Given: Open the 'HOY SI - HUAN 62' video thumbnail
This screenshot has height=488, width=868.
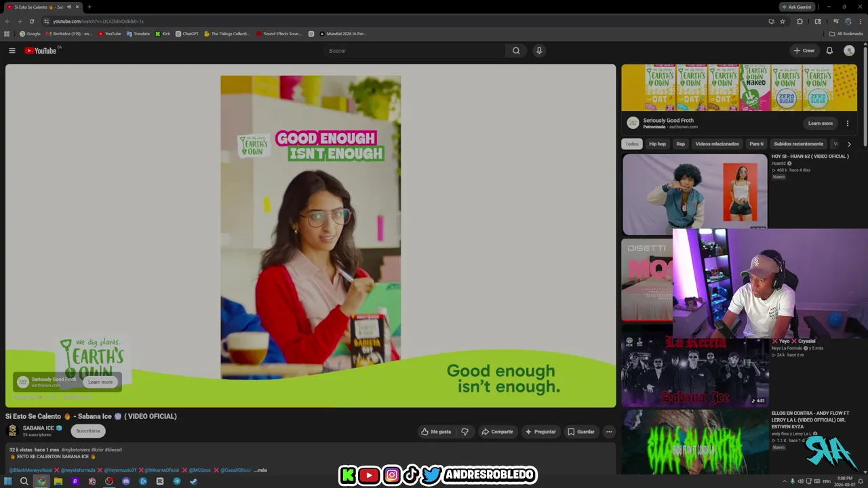Looking at the screenshot, I should coord(695,195).
